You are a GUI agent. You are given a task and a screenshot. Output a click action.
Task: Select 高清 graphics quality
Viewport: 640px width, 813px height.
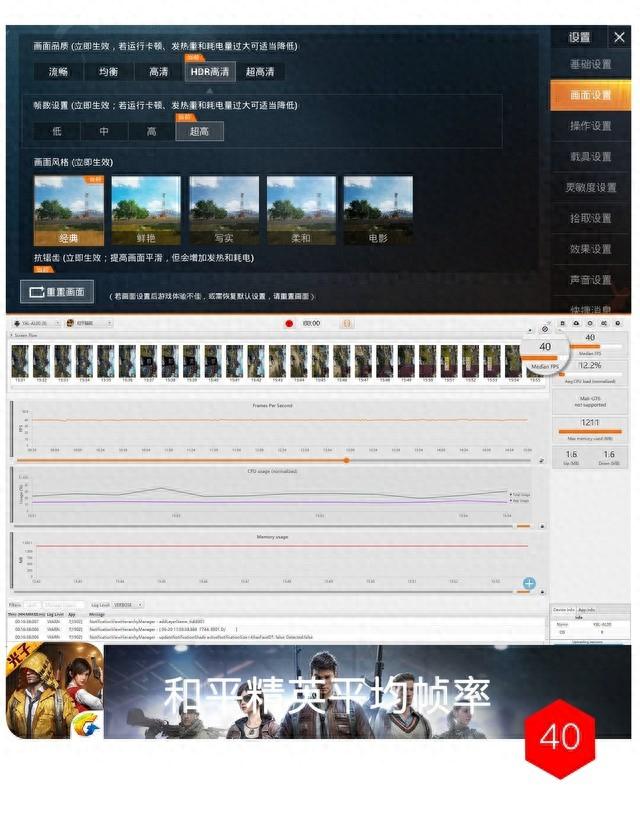tap(159, 72)
